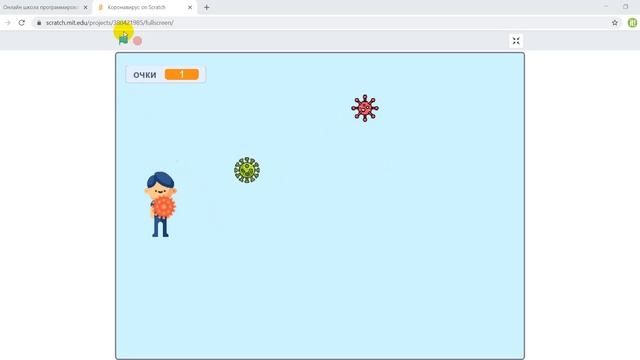
Task: Minimize the browser window
Action: pyautogui.click(x=606, y=7)
